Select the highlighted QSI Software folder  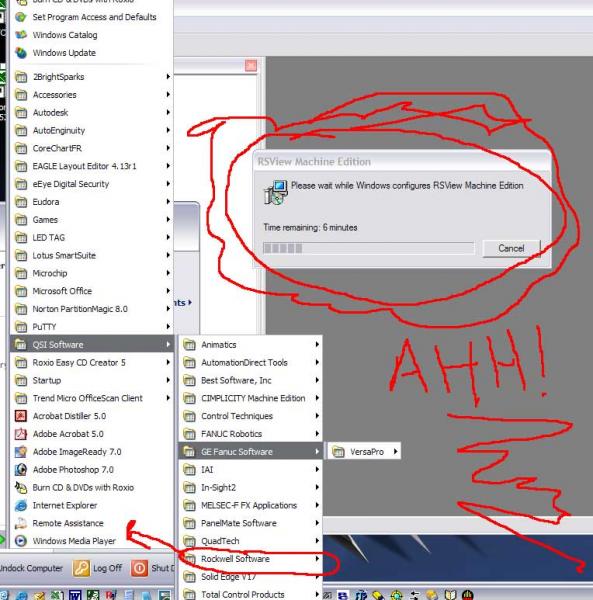(92, 344)
